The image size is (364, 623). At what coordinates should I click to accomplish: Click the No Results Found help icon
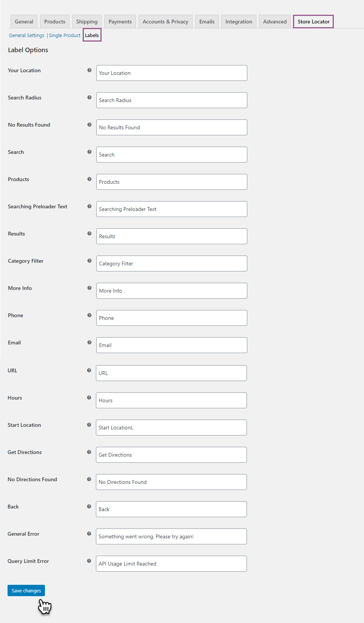(x=89, y=124)
